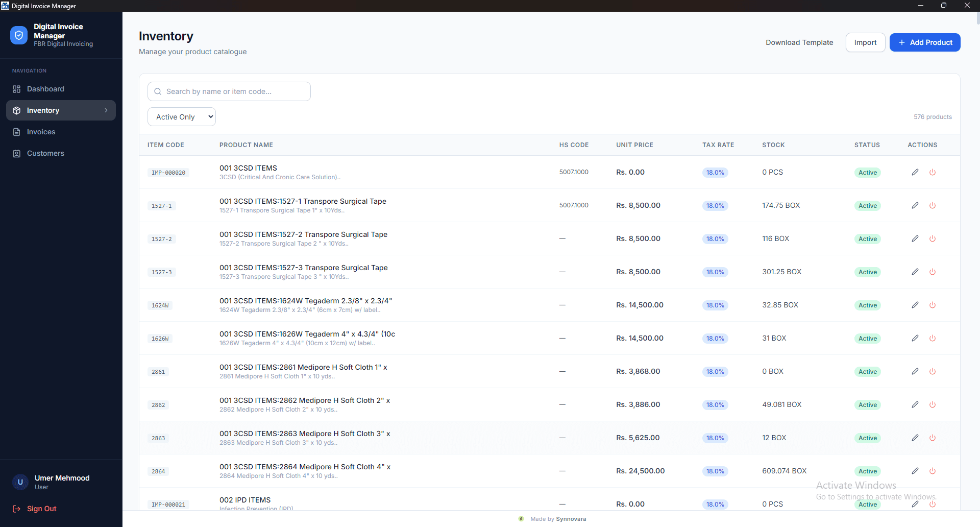Deactivate item 2861 with power icon

933,371
